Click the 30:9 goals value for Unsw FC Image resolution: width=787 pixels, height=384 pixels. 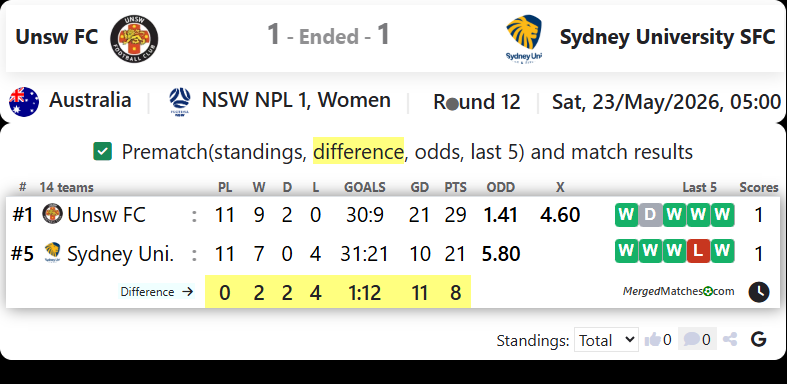point(365,215)
